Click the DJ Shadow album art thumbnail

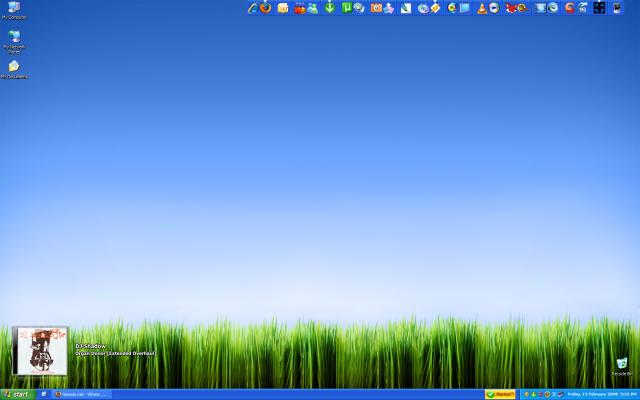pos(40,351)
